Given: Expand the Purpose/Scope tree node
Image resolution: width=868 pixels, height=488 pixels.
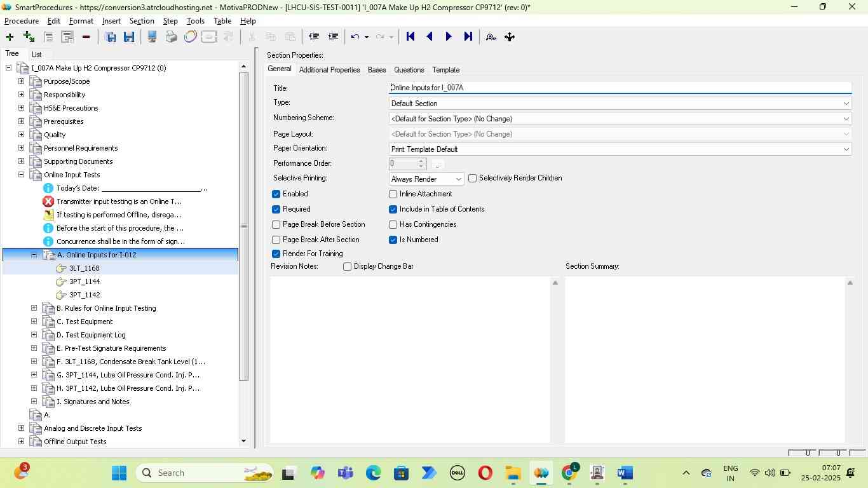Looking at the screenshot, I should [x=21, y=81].
